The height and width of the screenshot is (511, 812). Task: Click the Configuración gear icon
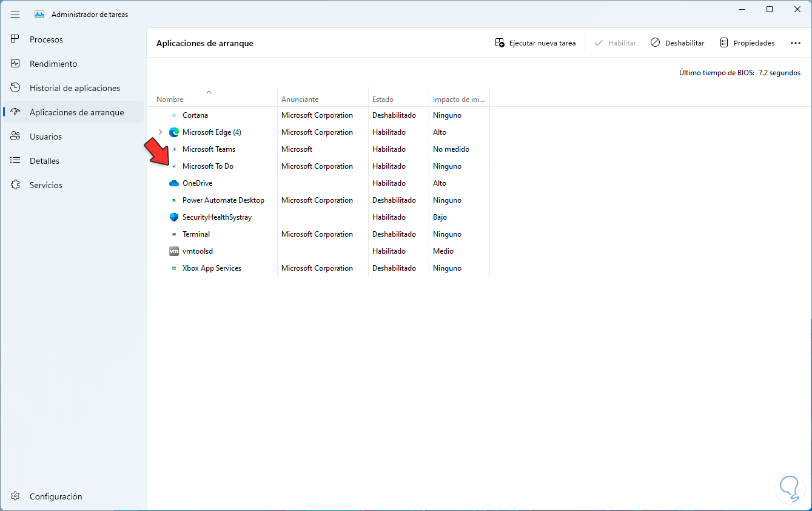pyautogui.click(x=16, y=496)
